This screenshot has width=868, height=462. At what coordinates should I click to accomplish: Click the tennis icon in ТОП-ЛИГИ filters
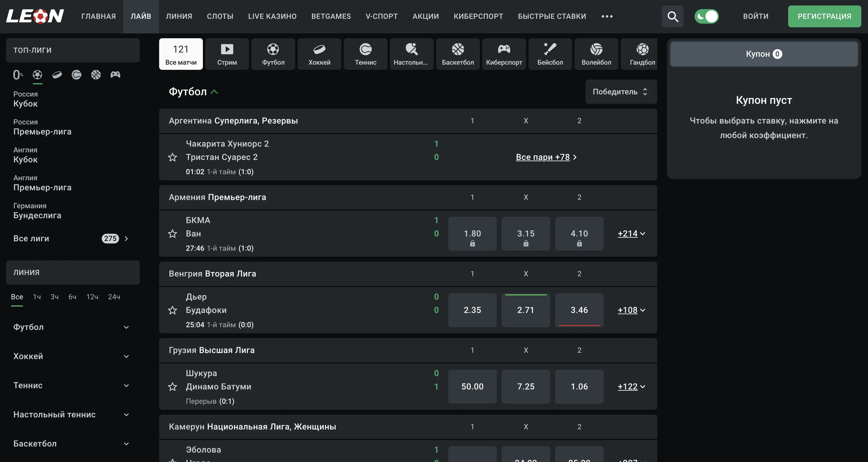(77, 74)
